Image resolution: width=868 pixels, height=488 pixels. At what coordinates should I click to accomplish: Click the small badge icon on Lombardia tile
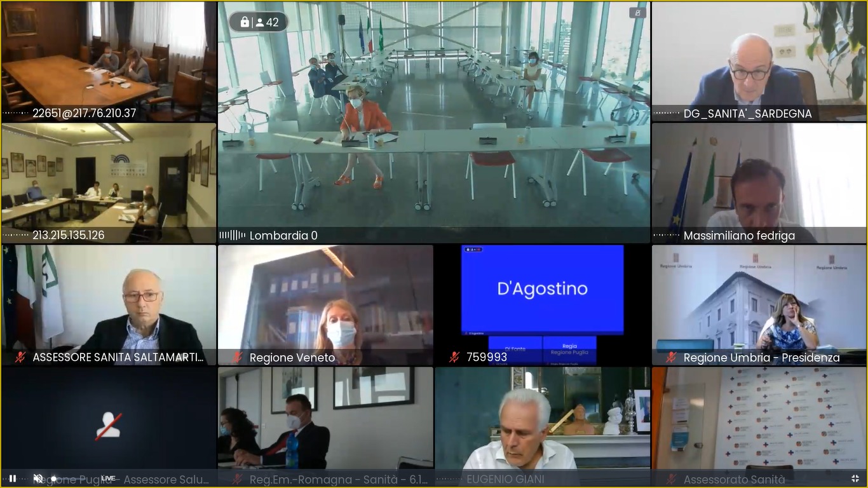tap(637, 13)
